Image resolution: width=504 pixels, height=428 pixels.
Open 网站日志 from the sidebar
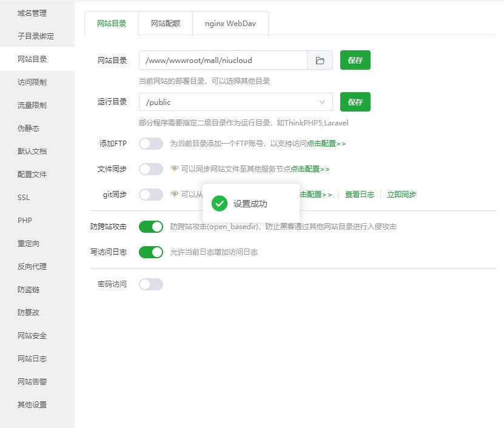point(31,358)
